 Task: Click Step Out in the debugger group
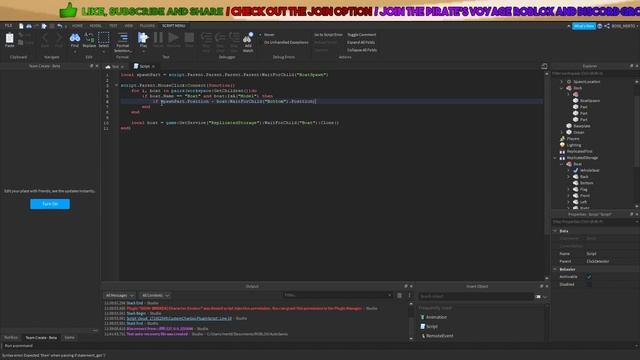pyautogui.click(x=234, y=42)
